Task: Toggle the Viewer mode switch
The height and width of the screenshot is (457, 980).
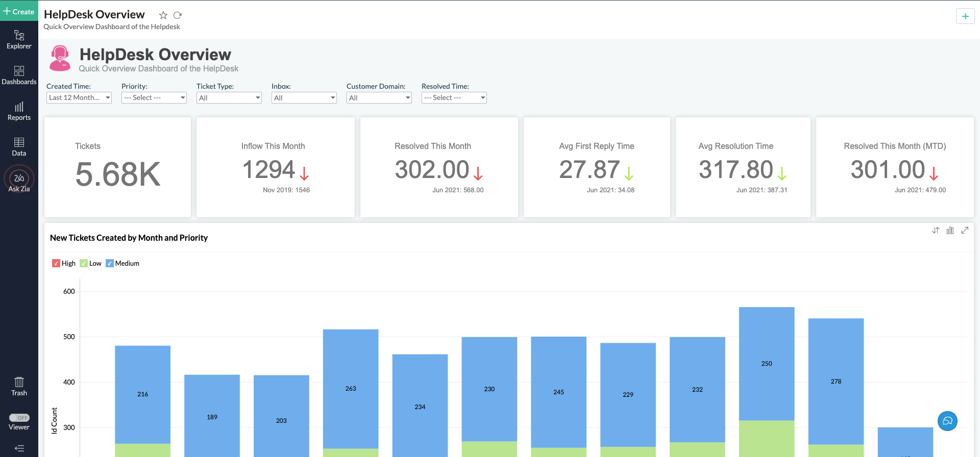Action: [x=19, y=418]
